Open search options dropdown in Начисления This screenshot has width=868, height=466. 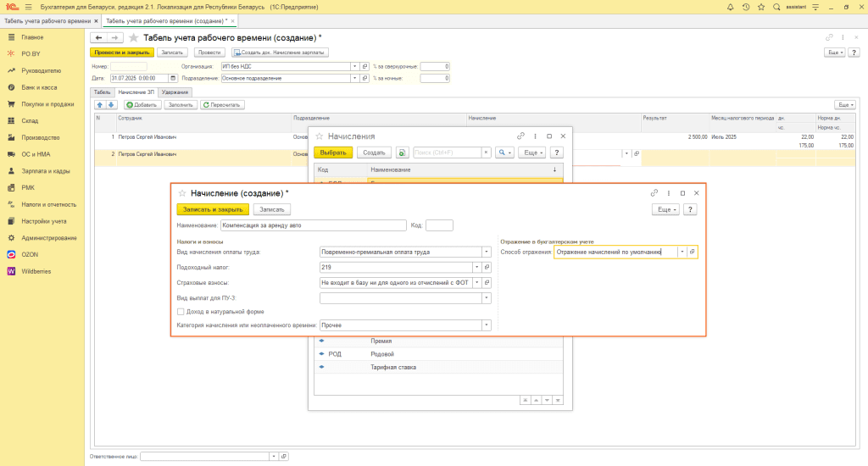tap(504, 153)
